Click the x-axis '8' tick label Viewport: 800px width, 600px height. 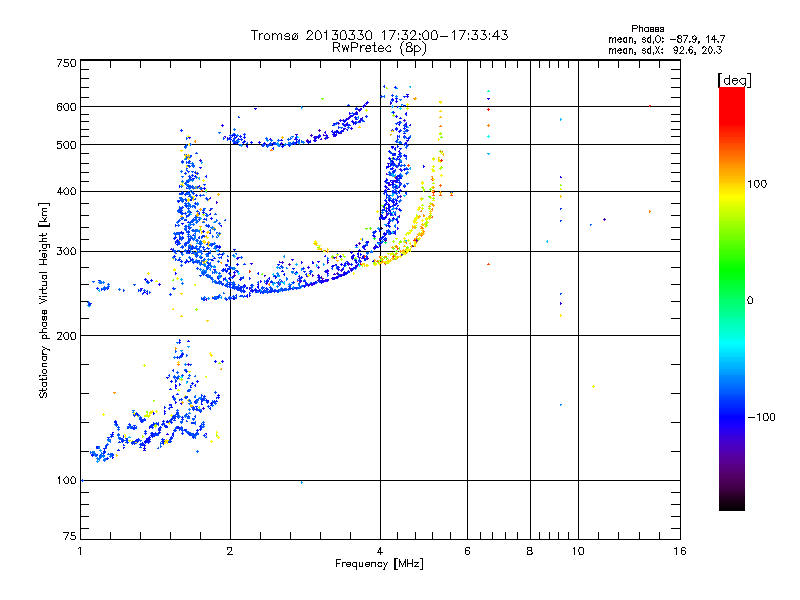530,551
